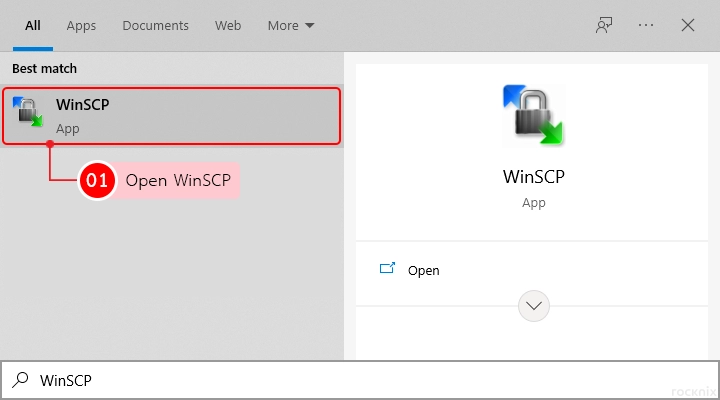The width and height of the screenshot is (720, 400).
Task: Switch to the All search tab
Action: click(x=33, y=26)
